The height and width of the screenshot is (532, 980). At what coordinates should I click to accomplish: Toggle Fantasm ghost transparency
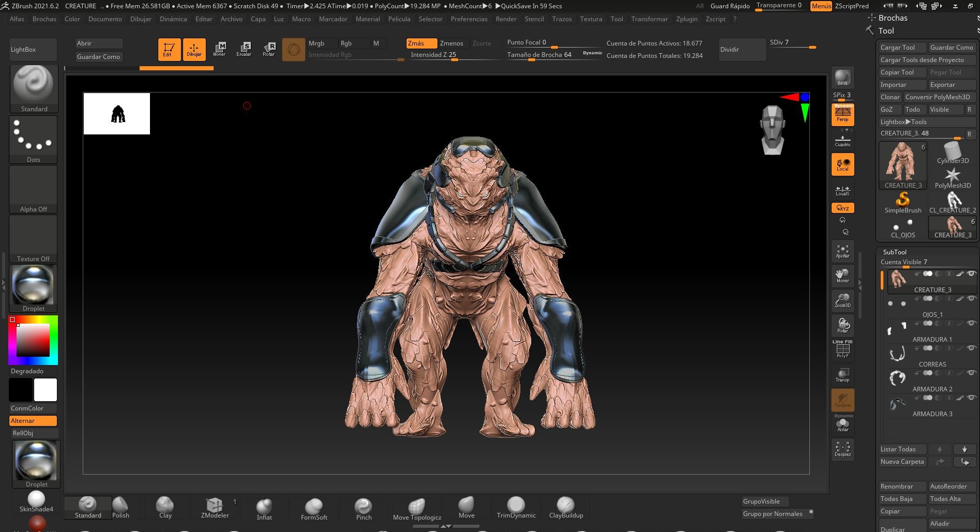click(842, 400)
